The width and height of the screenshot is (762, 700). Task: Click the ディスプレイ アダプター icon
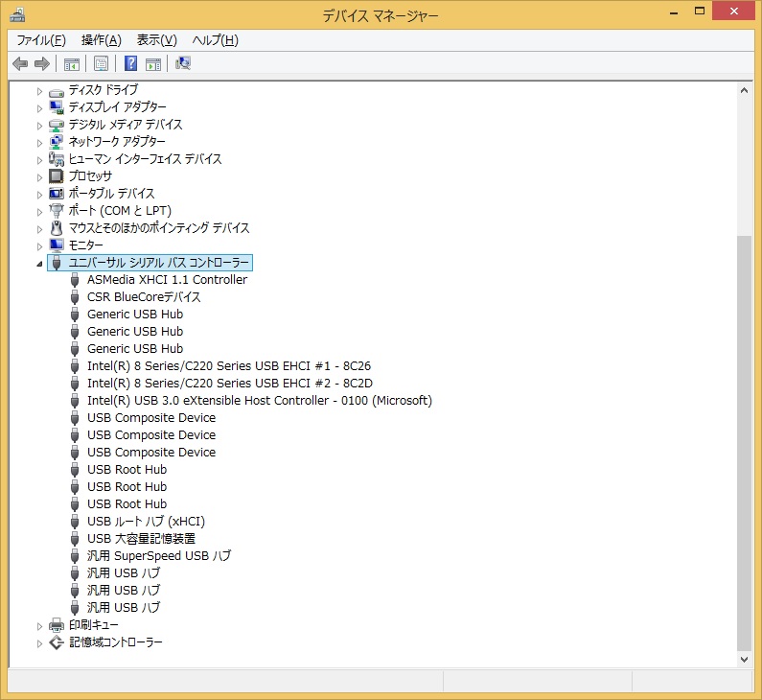coord(57,107)
